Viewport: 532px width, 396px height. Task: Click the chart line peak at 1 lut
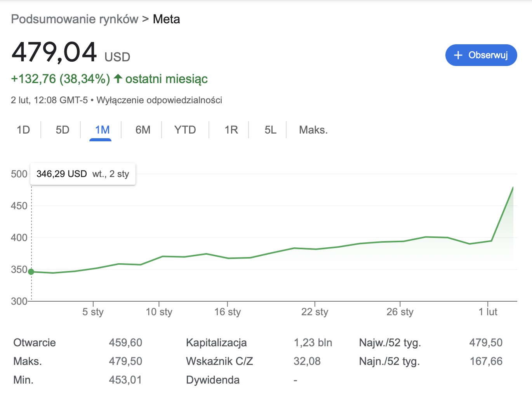coord(513,188)
